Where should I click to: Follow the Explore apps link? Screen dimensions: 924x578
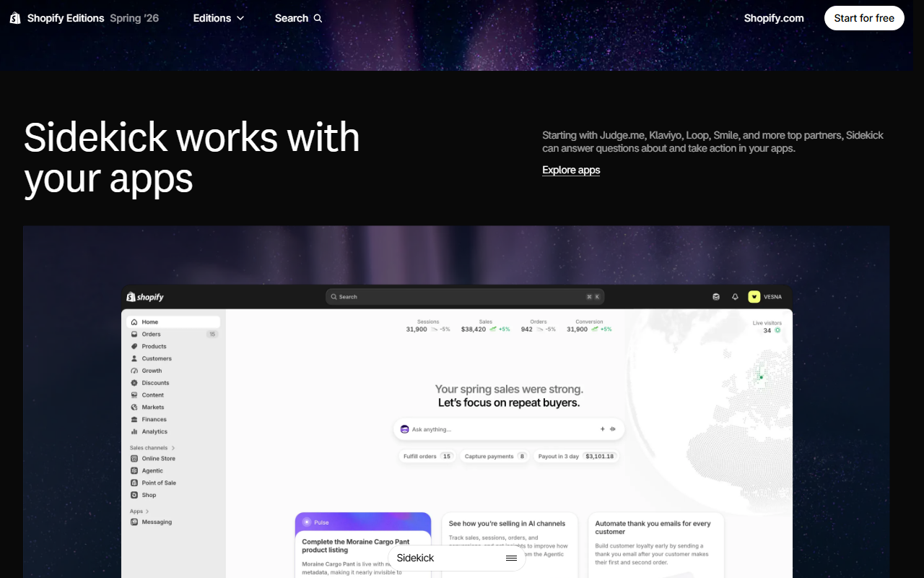coord(571,170)
